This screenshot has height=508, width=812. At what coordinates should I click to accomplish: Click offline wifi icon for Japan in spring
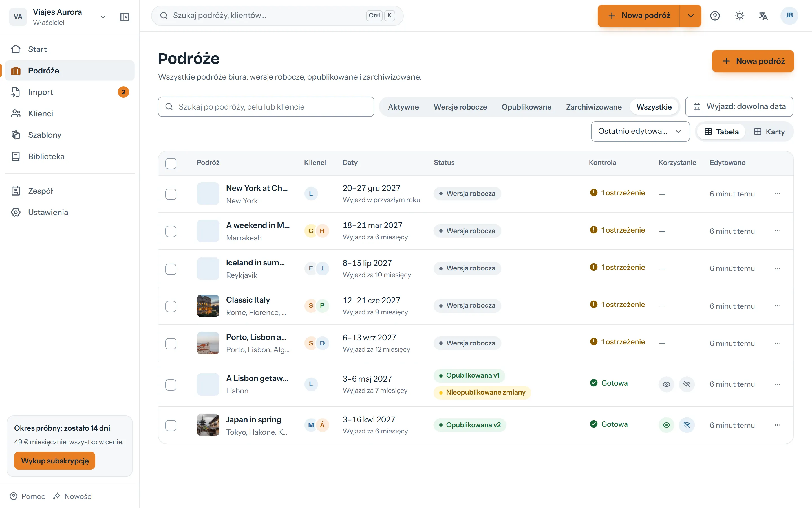pos(687,425)
